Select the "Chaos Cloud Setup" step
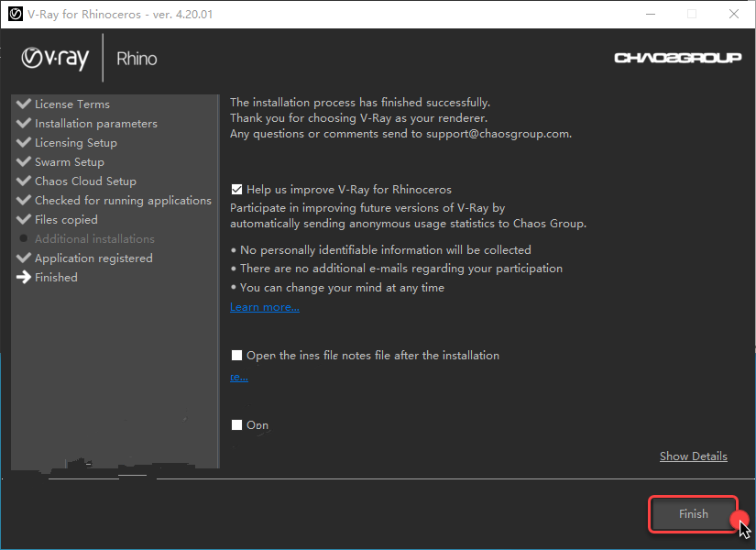The height and width of the screenshot is (550, 756). (85, 181)
